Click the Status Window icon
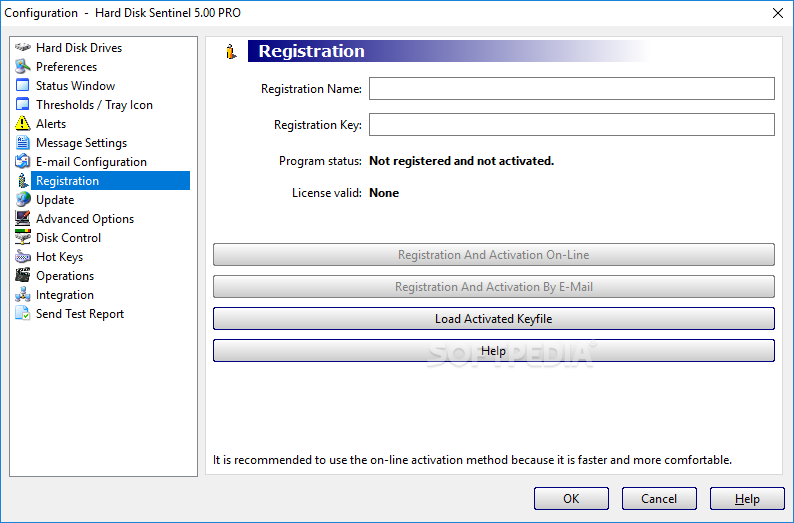Image resolution: width=794 pixels, height=523 pixels. point(23,86)
